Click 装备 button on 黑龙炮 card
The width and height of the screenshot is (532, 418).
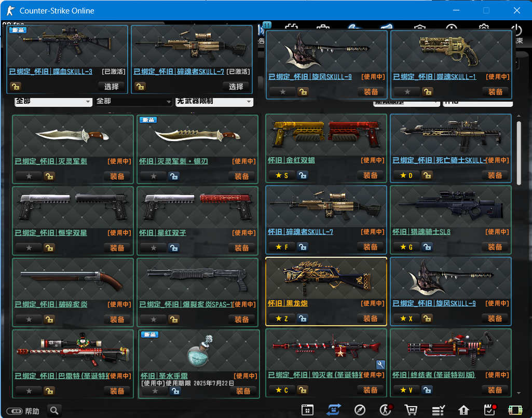pyautogui.click(x=370, y=318)
